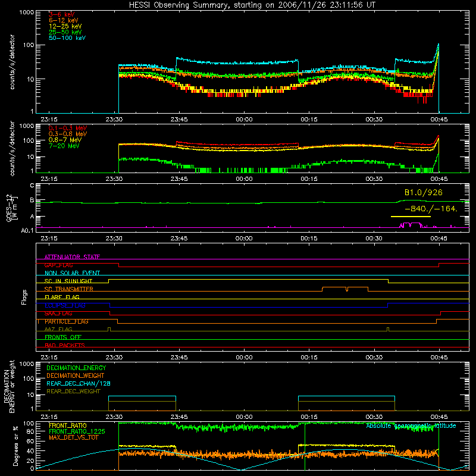
Task: Click the DECIMATION ENERGY or weight axis title
Action: click(x=9, y=386)
